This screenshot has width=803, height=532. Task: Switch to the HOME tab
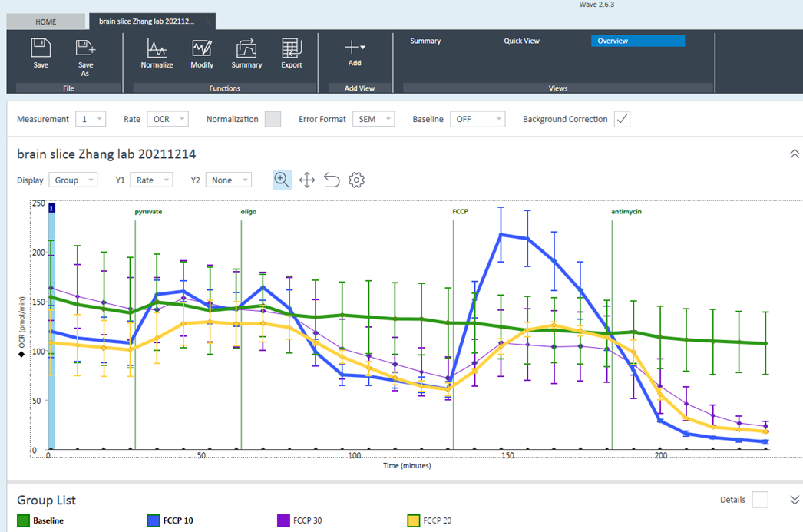point(45,21)
